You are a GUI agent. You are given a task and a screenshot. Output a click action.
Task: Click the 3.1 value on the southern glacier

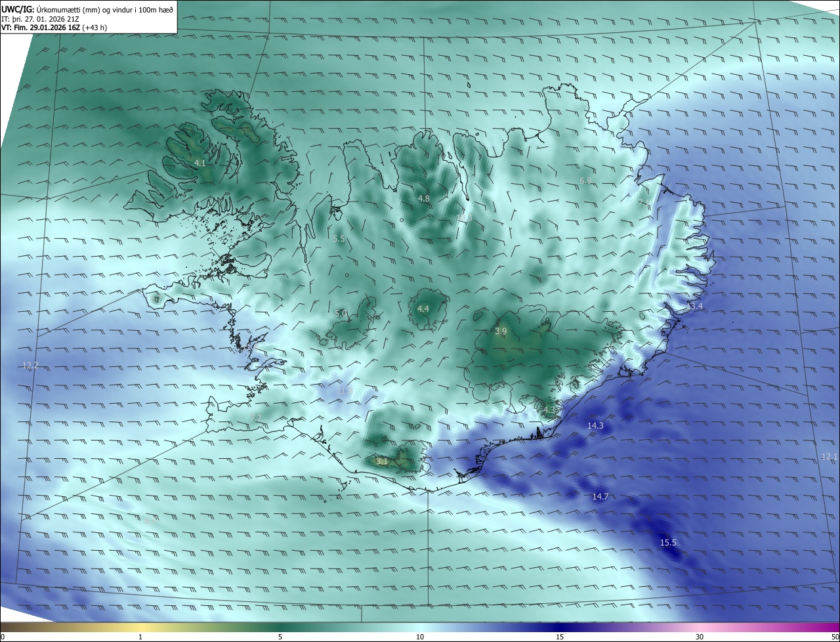click(x=382, y=461)
